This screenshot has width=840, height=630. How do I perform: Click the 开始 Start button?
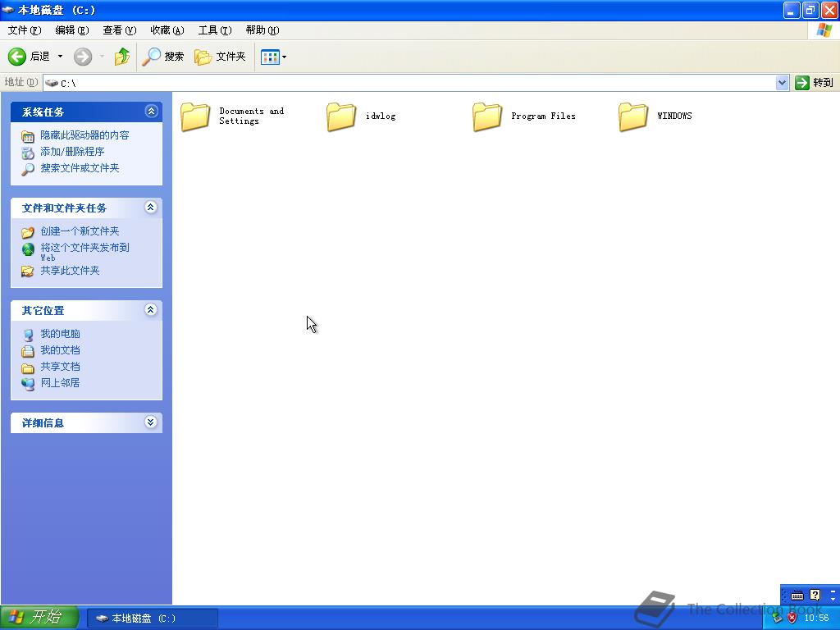click(x=39, y=618)
